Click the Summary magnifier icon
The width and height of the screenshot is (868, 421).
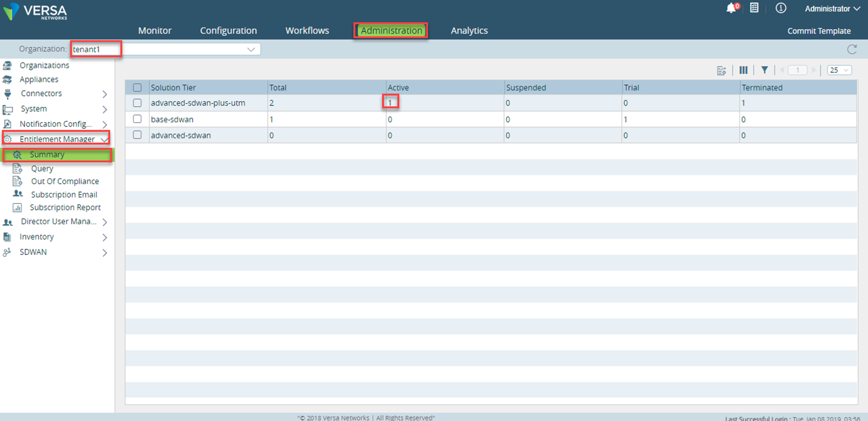pyautogui.click(x=17, y=155)
